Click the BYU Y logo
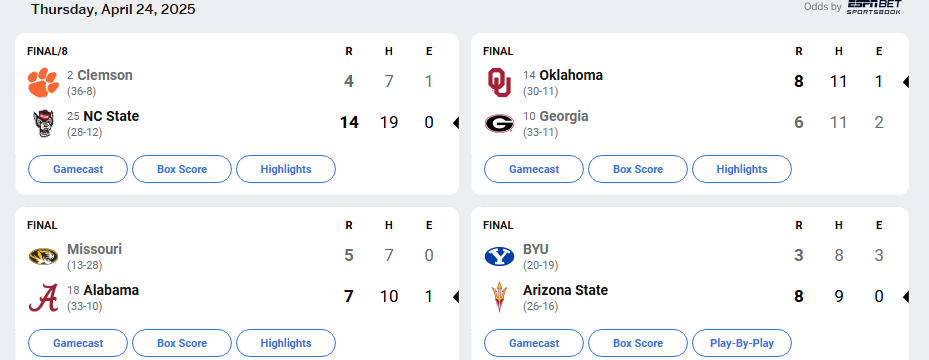Viewport: 929px width, 360px height. click(x=499, y=256)
